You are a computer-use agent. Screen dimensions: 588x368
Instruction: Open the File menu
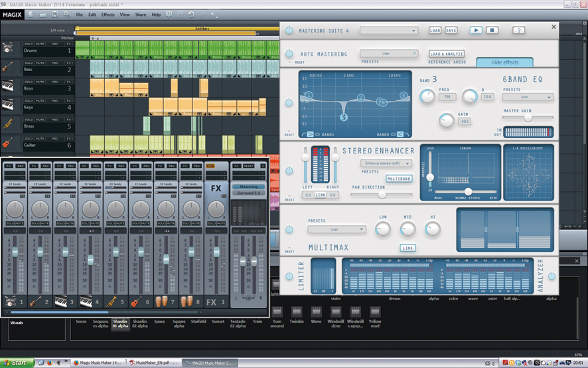click(80, 15)
